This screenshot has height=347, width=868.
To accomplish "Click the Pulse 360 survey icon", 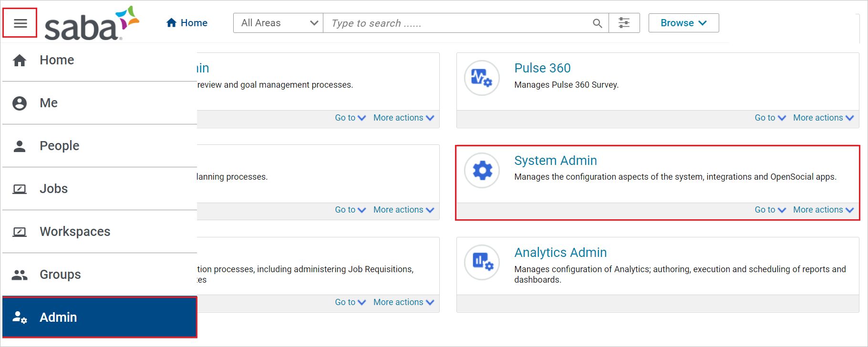I will [482, 78].
